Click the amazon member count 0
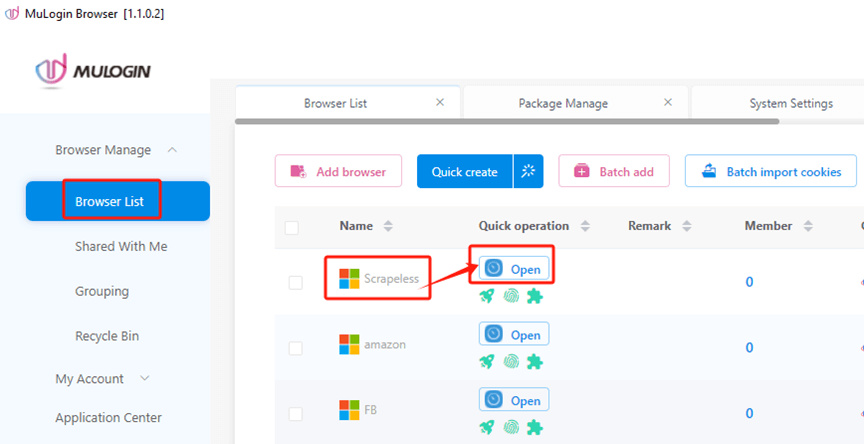The height and width of the screenshot is (444, 864). (x=749, y=348)
